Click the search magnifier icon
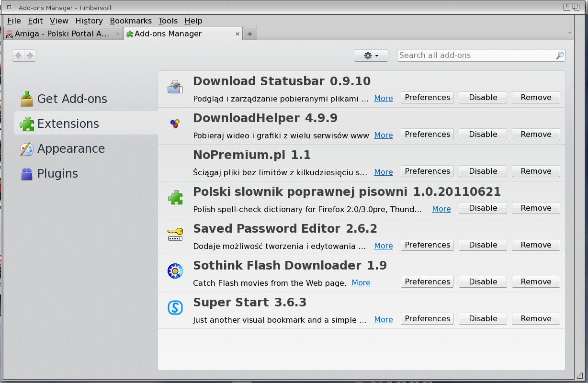The image size is (588, 383). point(559,56)
